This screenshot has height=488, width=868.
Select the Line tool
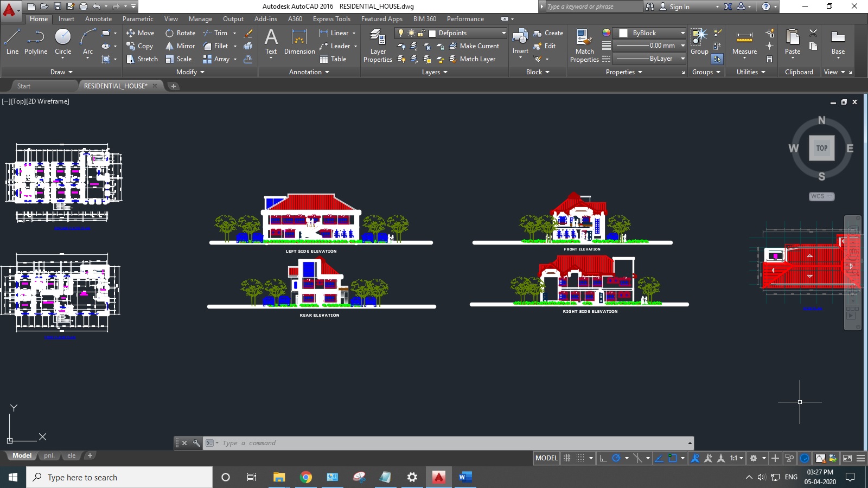pos(12,42)
